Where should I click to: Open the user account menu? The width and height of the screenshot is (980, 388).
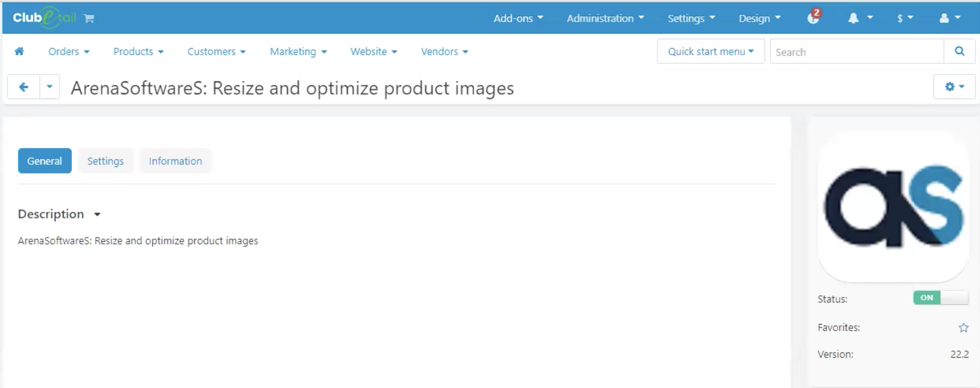click(x=950, y=18)
